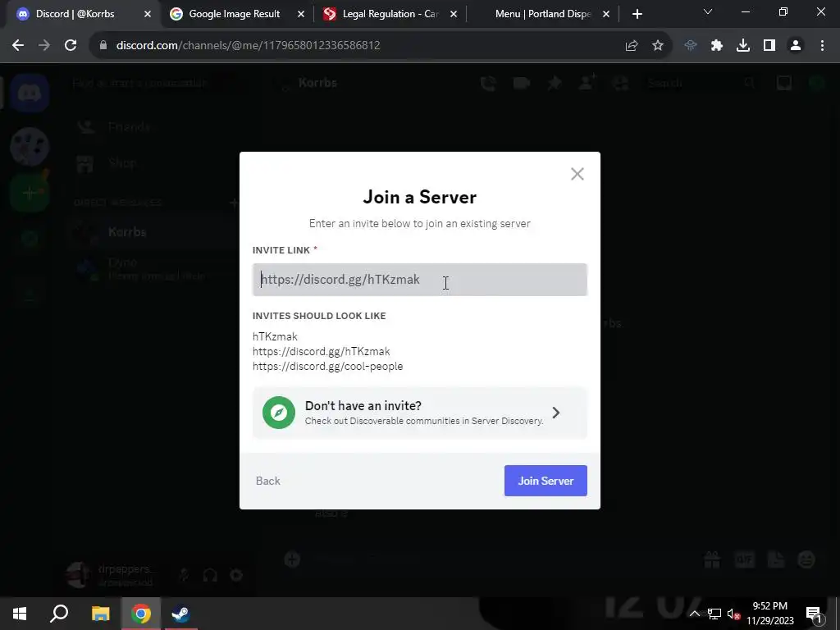Viewport: 840px width, 630px height.
Task: Click the hTKzmak example invite text
Action: (275, 336)
